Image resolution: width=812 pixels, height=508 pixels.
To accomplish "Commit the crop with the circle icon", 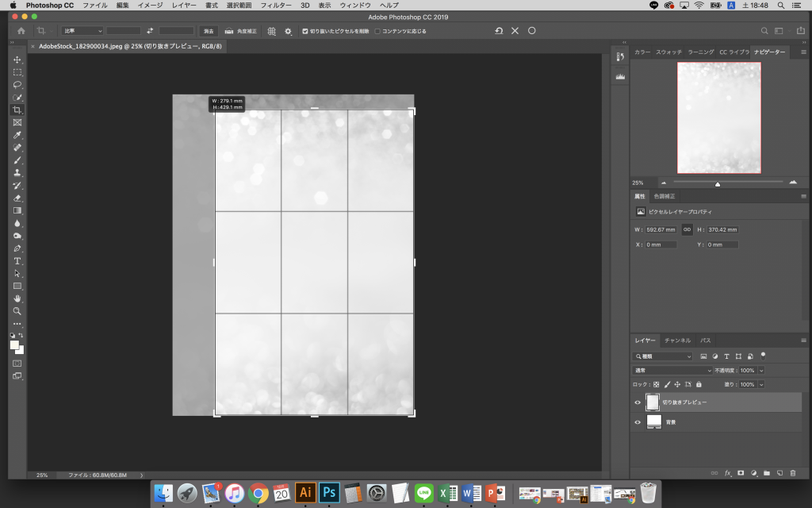I will coord(532,31).
